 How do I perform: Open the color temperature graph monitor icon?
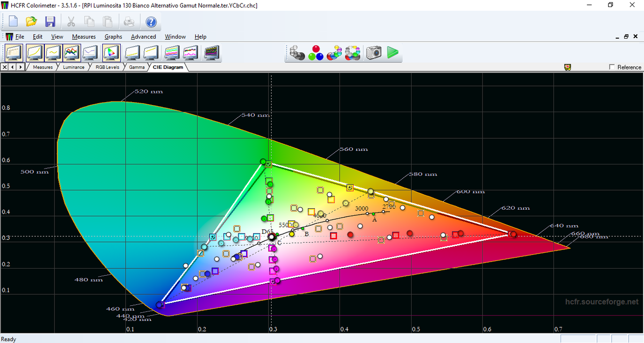pyautogui.click(x=91, y=52)
